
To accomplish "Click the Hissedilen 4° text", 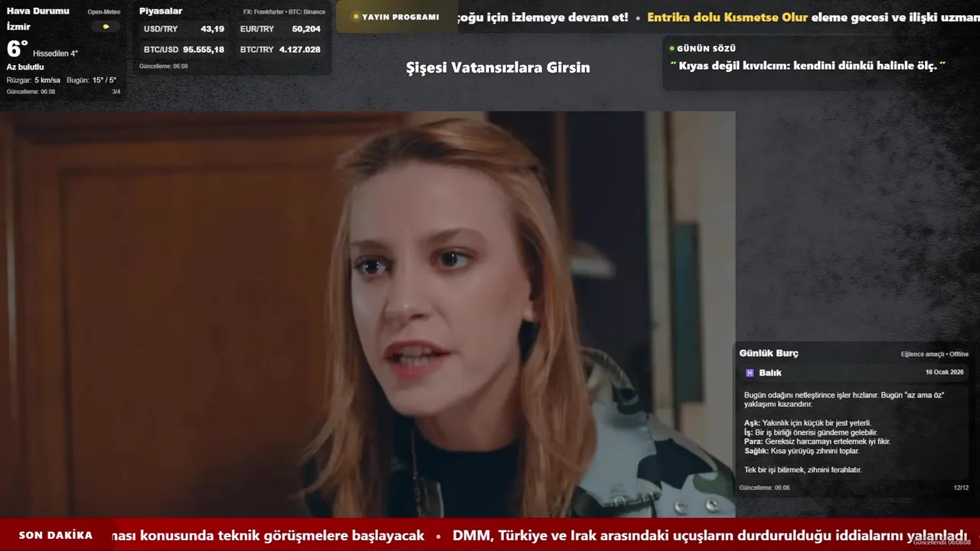I will pyautogui.click(x=55, y=54).
